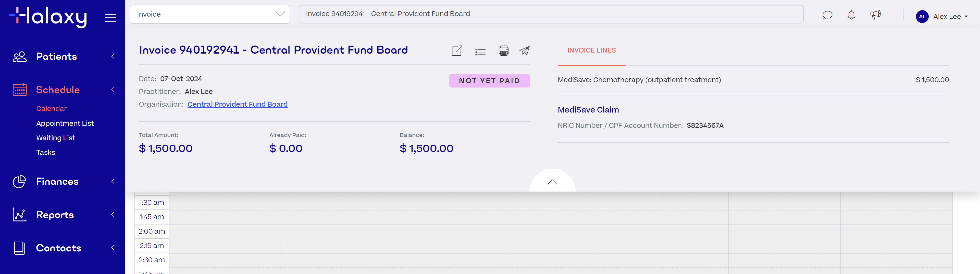
Task: Go to Calendar
Action: [51, 108]
